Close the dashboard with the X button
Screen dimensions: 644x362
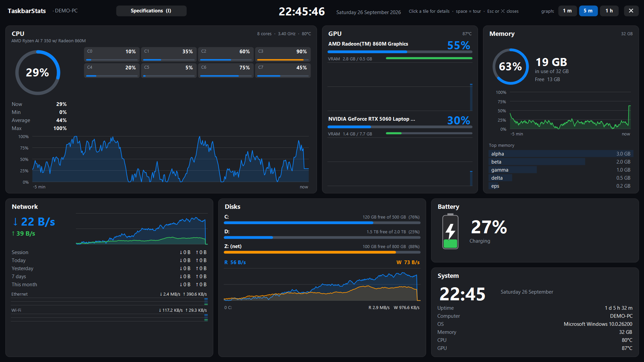click(631, 11)
